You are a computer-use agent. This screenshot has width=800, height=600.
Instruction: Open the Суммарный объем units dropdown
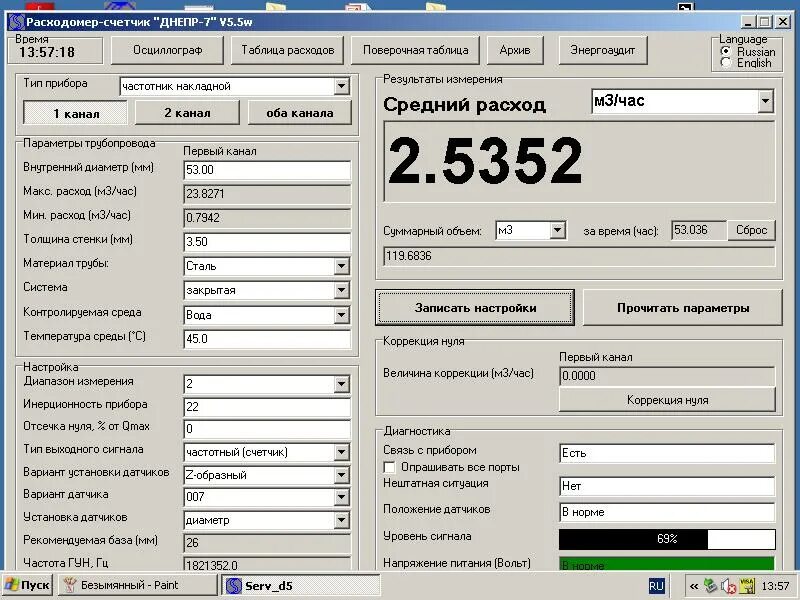pyautogui.click(x=556, y=230)
